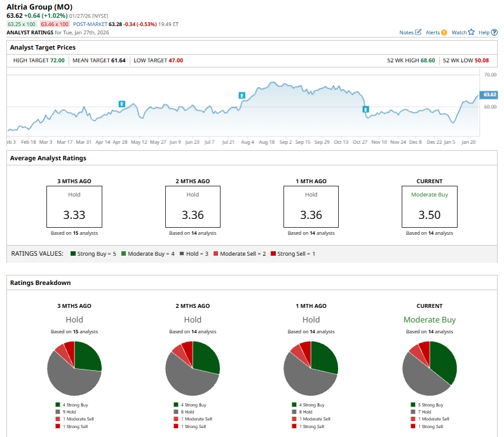Click '8 Hold' under 2 MTHS AGO
The width and height of the screenshot is (504, 437).
187,412
